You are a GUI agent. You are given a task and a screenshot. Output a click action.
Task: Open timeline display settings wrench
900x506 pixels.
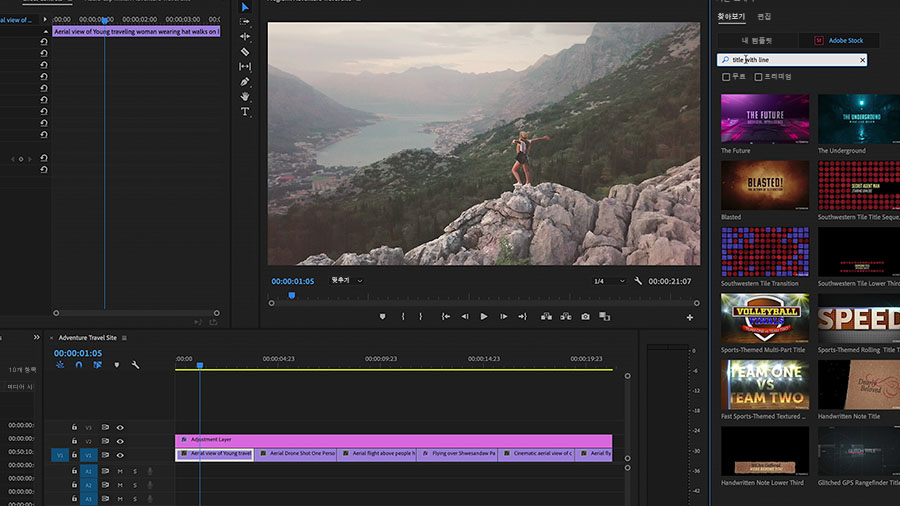(x=135, y=365)
